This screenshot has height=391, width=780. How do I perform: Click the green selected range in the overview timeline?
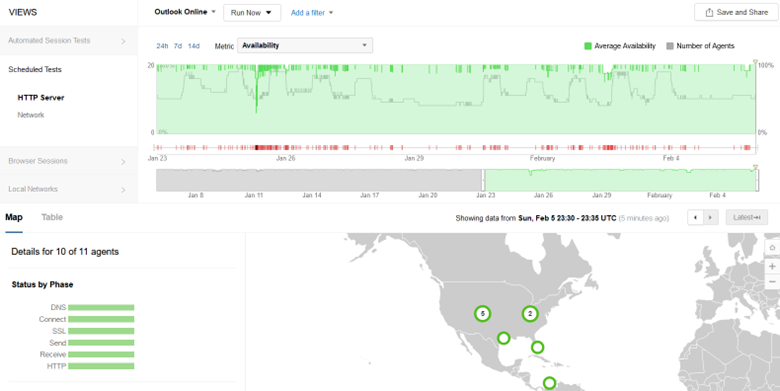pyautogui.click(x=620, y=180)
